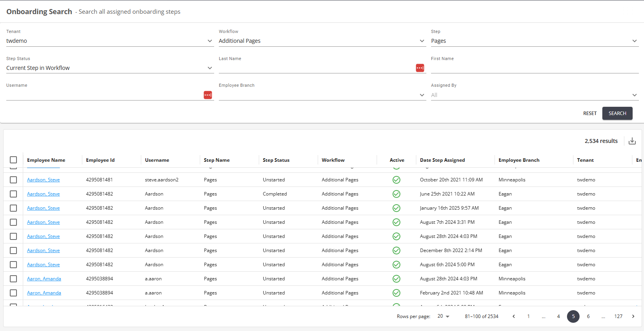Image resolution: width=644 pixels, height=331 pixels.
Task: Check the Completed status Aardson row
Action: point(13,194)
